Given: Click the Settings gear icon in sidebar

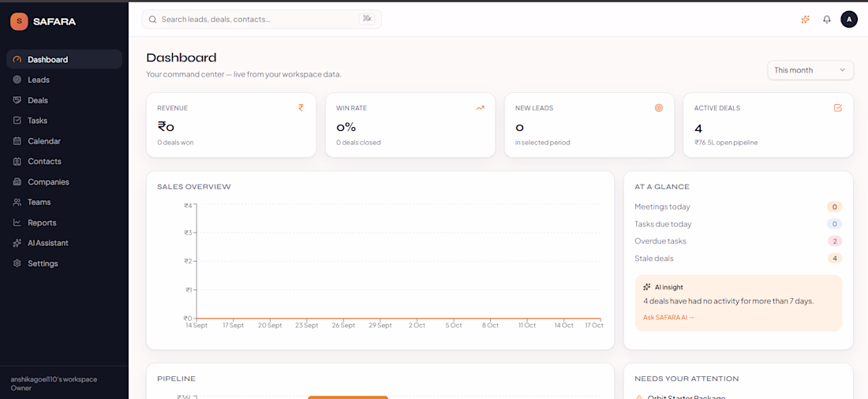Looking at the screenshot, I should click(x=17, y=263).
